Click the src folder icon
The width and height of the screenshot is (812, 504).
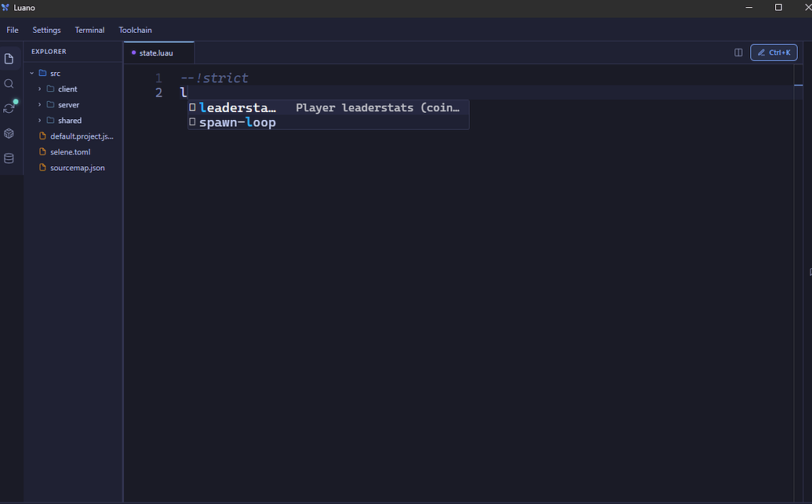tap(43, 73)
